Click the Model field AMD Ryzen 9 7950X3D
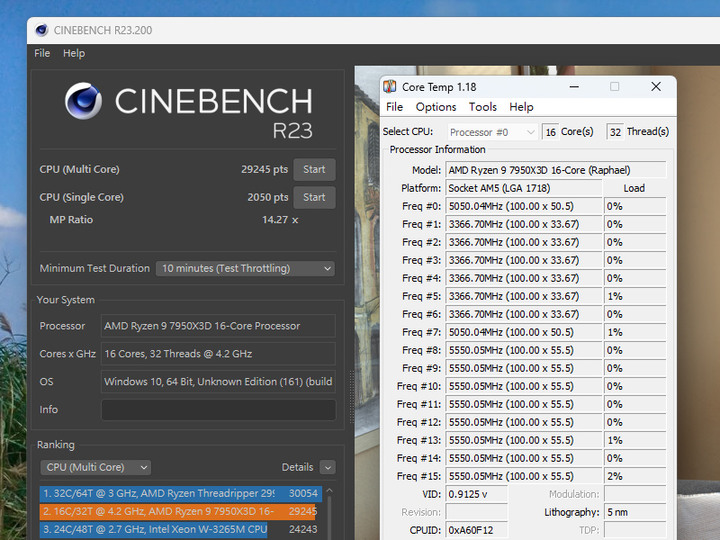This screenshot has width=720, height=540. tap(556, 170)
